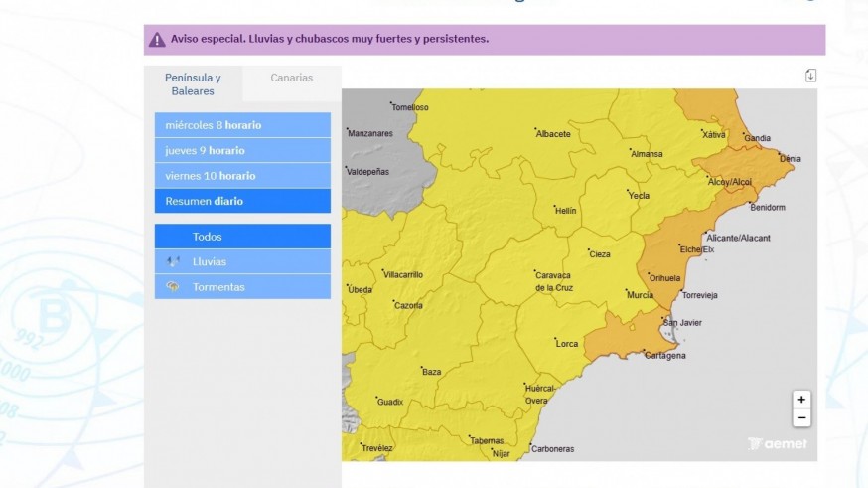Open the special warning banner text

(x=330, y=40)
